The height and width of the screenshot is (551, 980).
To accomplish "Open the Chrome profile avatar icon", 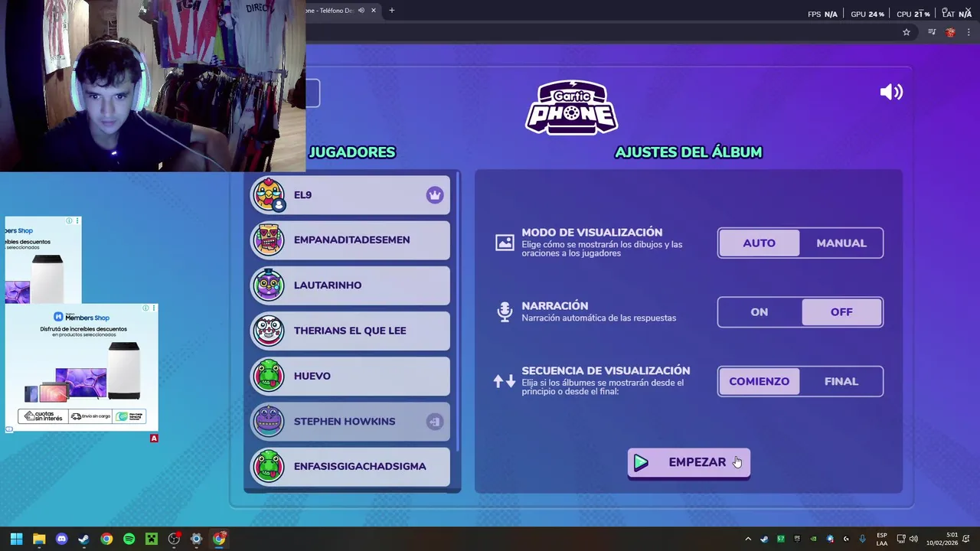I will point(950,32).
